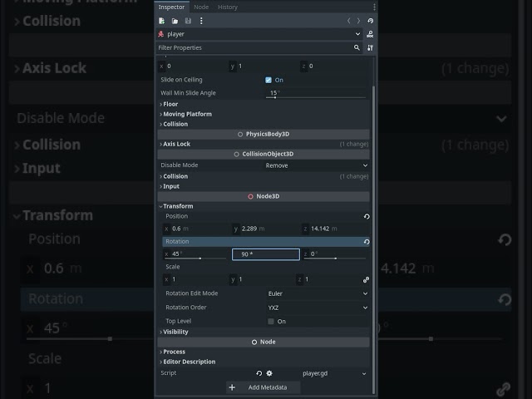Click the Rotation y field showing 90
The width and height of the screenshot is (532, 399).
click(x=266, y=254)
